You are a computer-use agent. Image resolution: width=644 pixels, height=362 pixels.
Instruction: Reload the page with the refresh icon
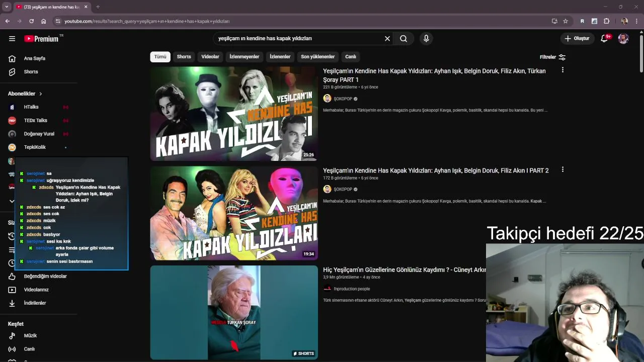click(31, 21)
